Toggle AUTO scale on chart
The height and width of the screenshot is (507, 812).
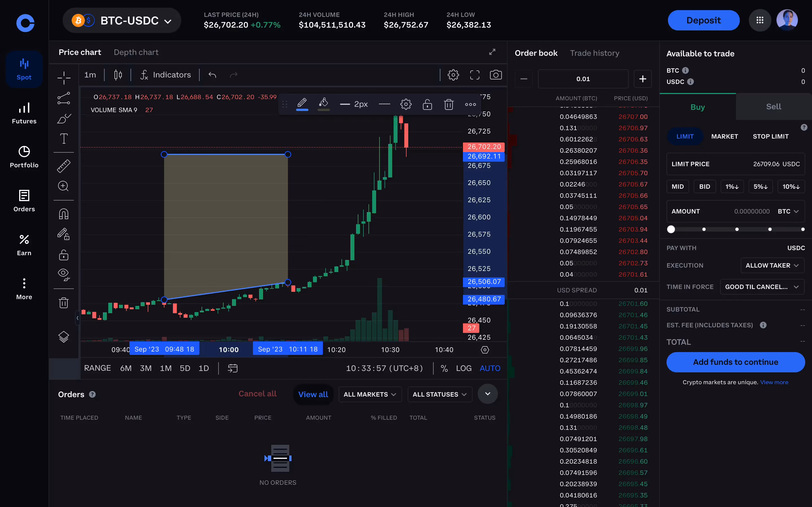(x=489, y=368)
